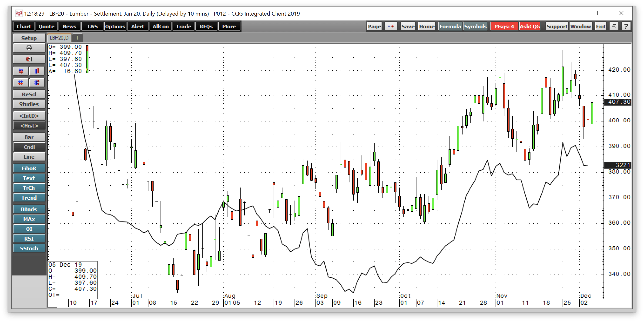Click the vertical expand arrows icon
644x322 pixels.
click(x=37, y=71)
